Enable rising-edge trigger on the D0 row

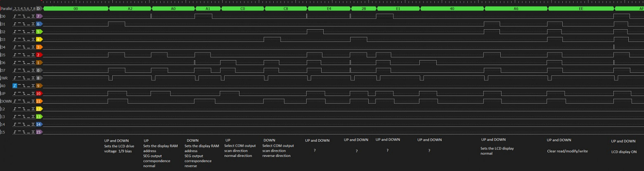click(x=15, y=16)
